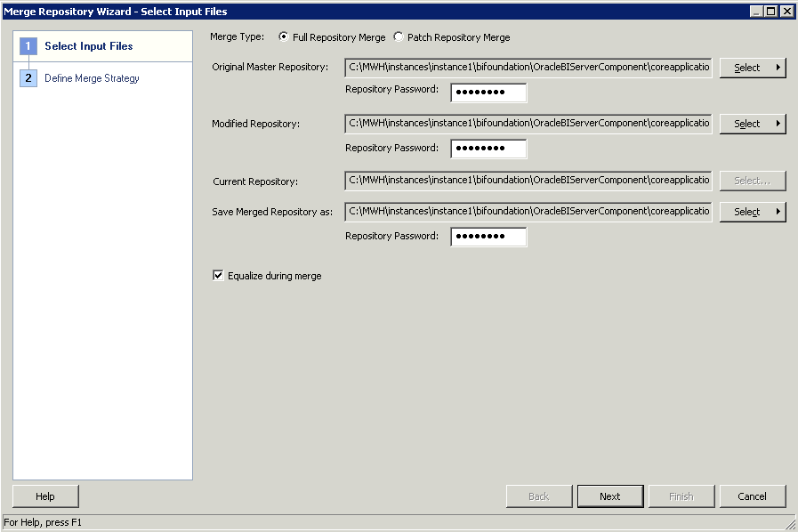Open Select dropdown for Original Master Repository
This screenshot has width=798, height=532.
pos(753,68)
